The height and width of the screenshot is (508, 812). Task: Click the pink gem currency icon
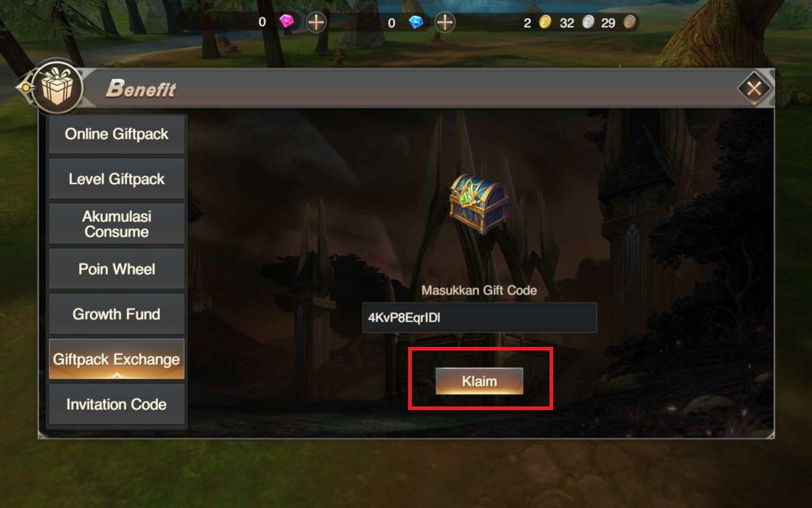click(286, 21)
